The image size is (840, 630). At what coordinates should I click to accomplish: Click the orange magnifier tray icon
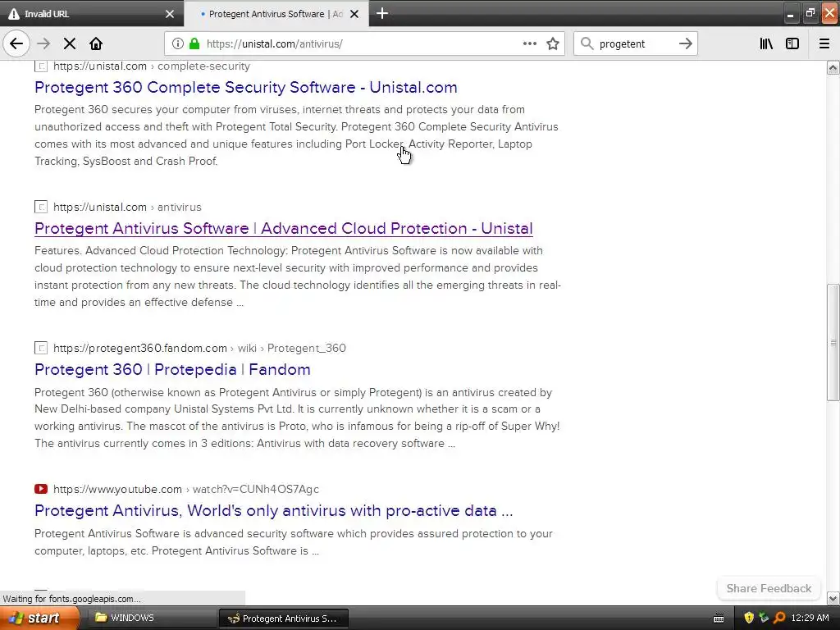779,619
